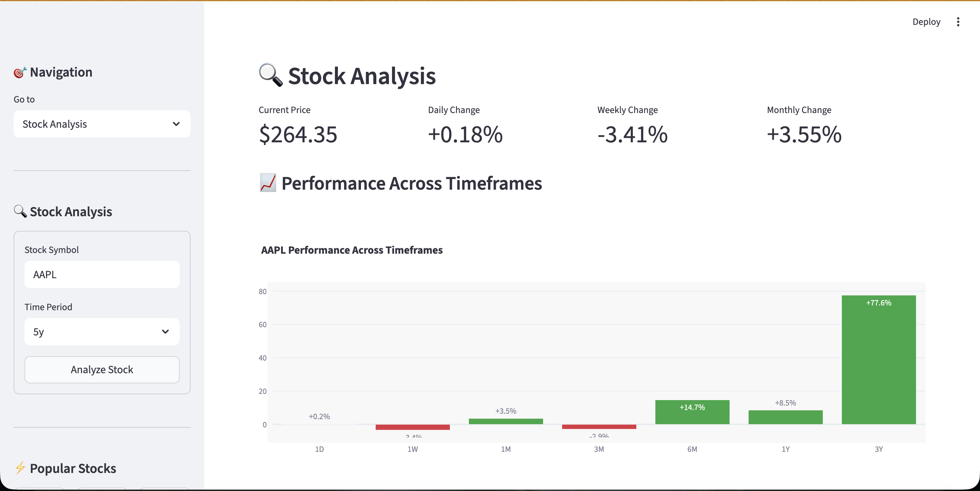
Task: Focus the Stock Symbol AAPL input field
Action: point(102,274)
